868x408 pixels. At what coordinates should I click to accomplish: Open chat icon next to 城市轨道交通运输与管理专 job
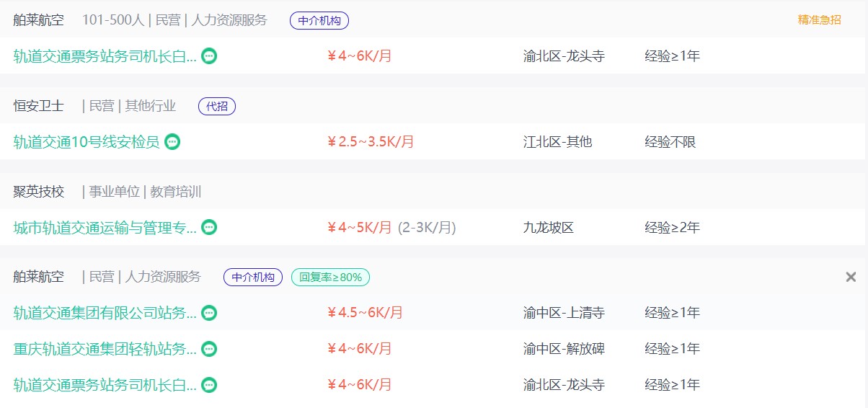coord(209,228)
